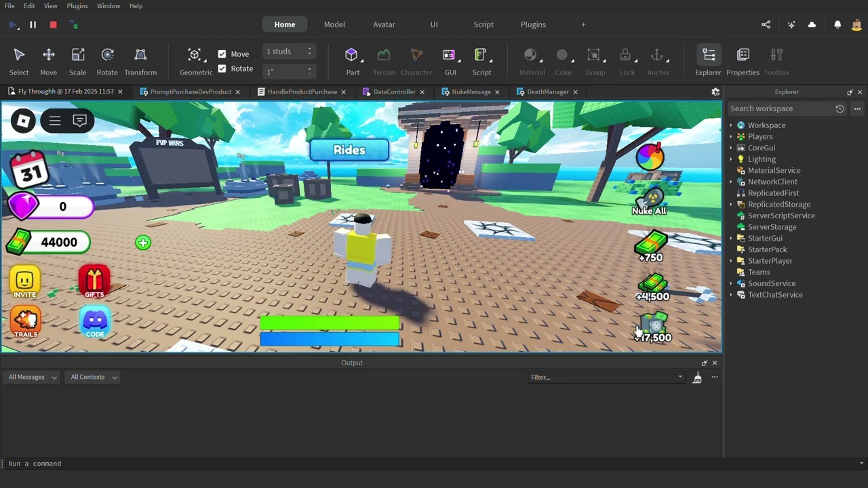This screenshot has height=488, width=868.
Task: Toggle the Rotate snapping checkbox
Action: click(222, 68)
